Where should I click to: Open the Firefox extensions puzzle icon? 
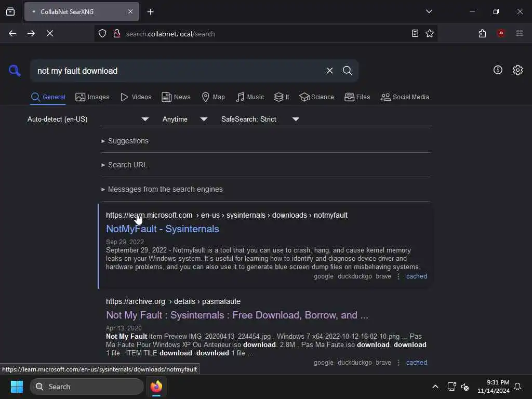482,33
